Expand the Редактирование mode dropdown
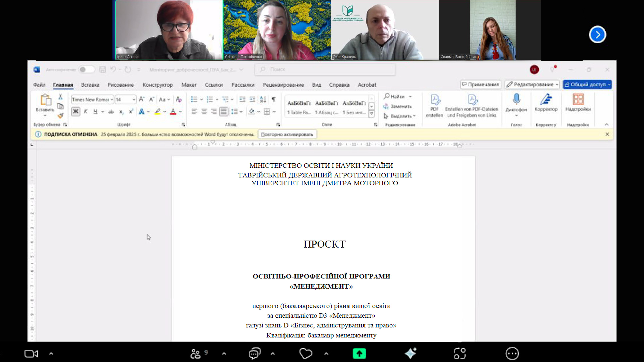Image resolution: width=644 pixels, height=362 pixels. point(557,85)
